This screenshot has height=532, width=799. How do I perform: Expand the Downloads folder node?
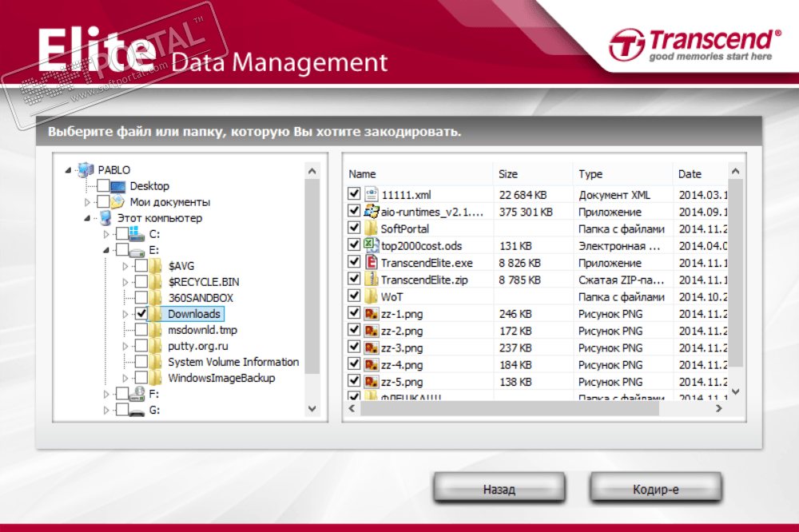tap(125, 315)
